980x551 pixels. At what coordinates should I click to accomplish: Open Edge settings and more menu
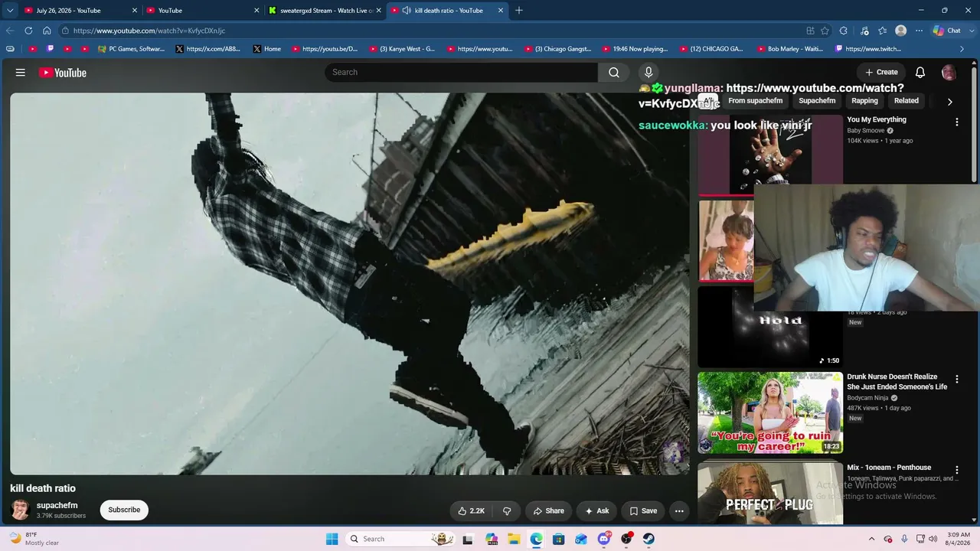pyautogui.click(x=920, y=31)
